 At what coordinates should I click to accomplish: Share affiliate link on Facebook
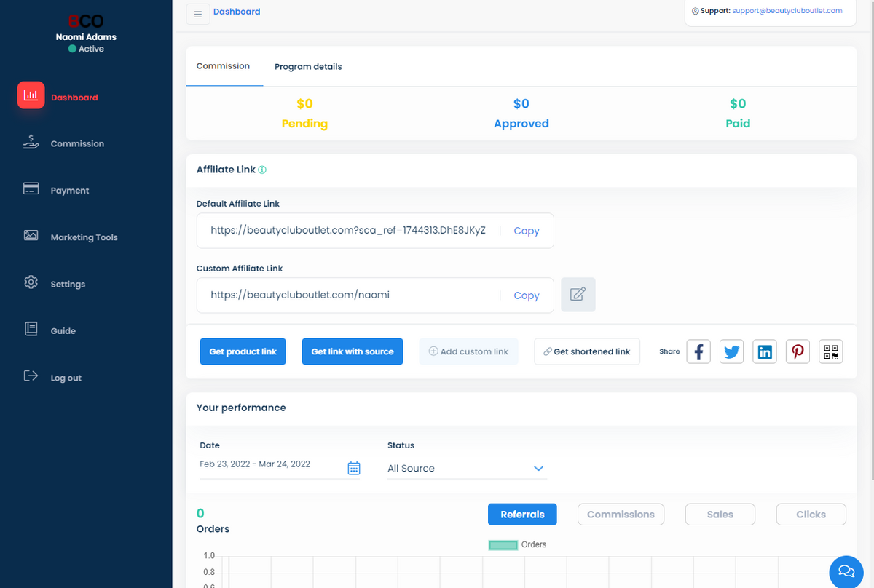pyautogui.click(x=698, y=351)
